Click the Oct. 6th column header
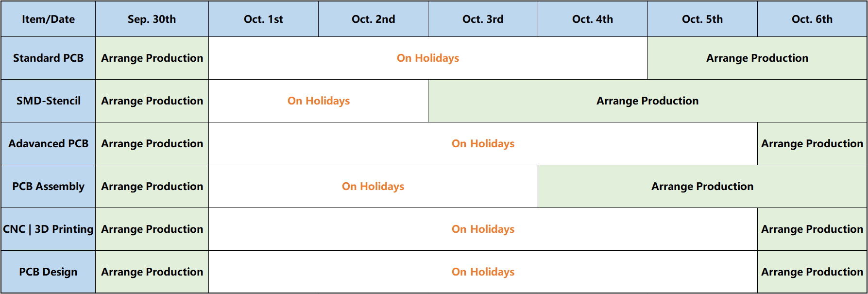This screenshot has width=868, height=294. click(812, 19)
